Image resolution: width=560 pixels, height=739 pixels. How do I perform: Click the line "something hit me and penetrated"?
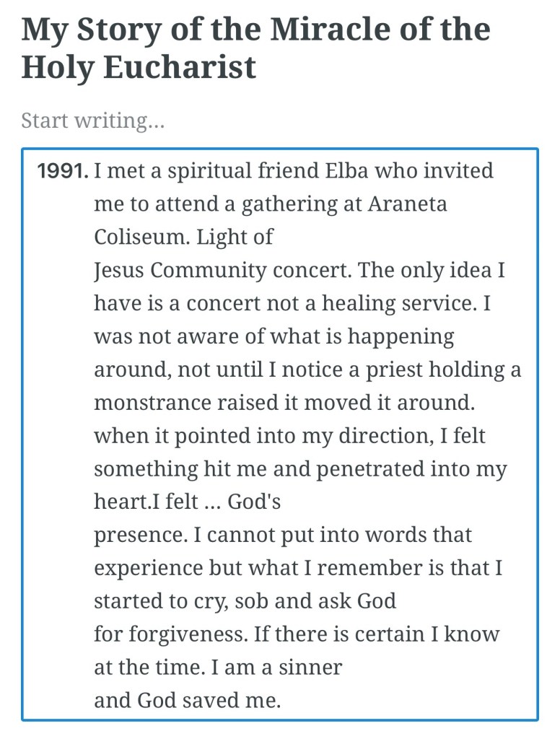(300, 470)
